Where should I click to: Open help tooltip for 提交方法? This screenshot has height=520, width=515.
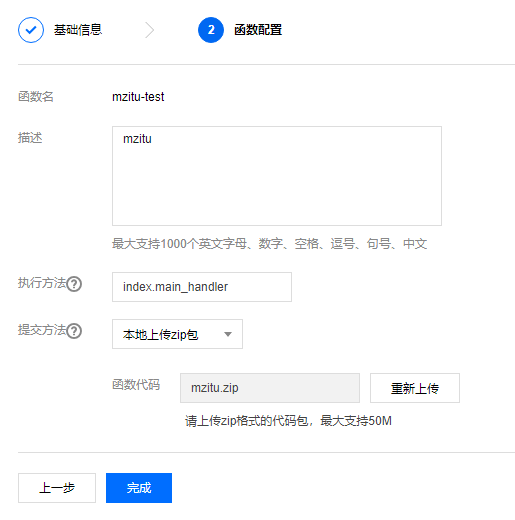pyautogui.click(x=74, y=331)
